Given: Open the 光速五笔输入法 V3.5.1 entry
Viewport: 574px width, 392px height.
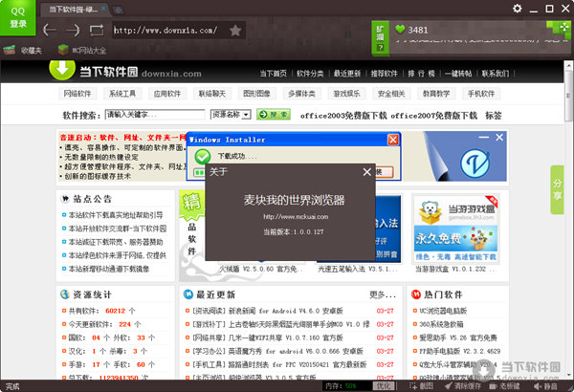Looking at the screenshot, I should pos(357,269).
